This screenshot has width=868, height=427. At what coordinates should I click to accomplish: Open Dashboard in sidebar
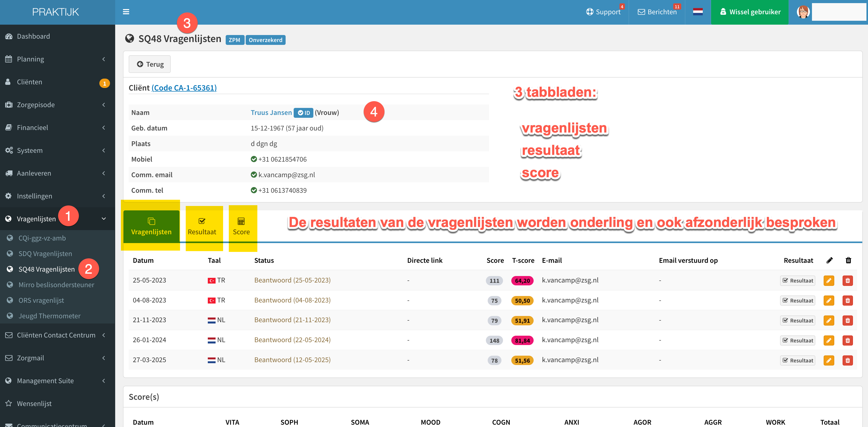pos(33,36)
